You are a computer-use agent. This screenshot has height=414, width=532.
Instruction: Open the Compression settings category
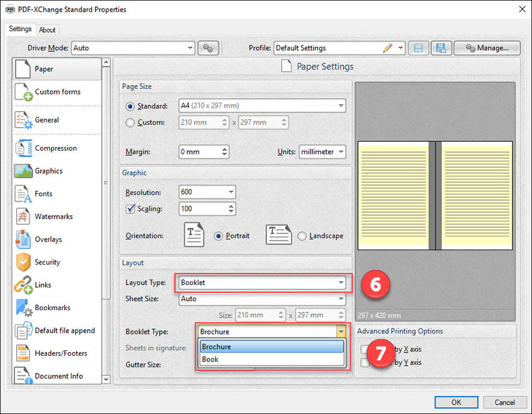coord(57,148)
